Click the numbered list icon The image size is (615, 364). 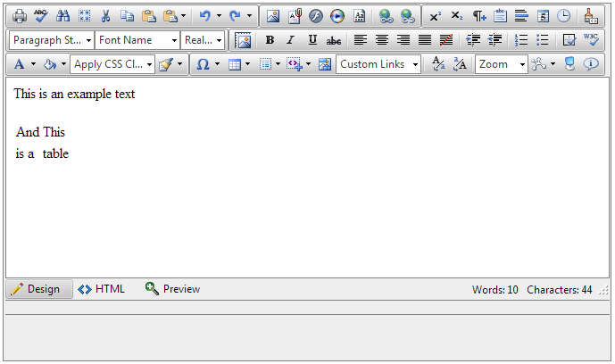point(521,40)
